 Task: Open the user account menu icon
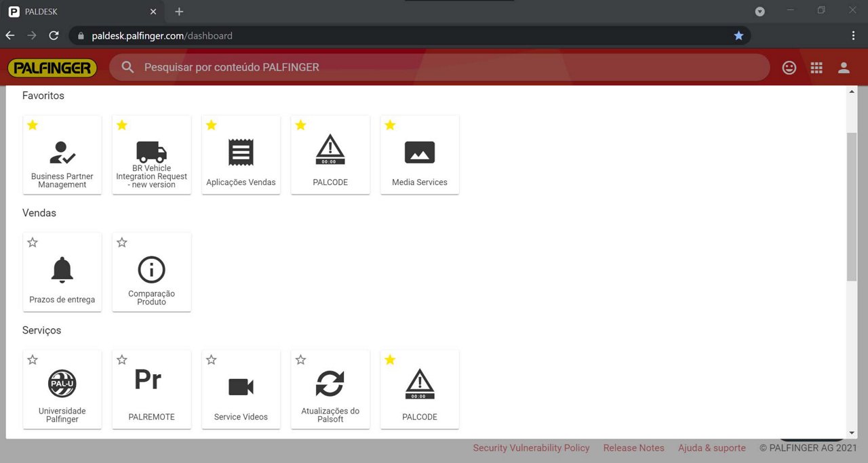point(844,68)
